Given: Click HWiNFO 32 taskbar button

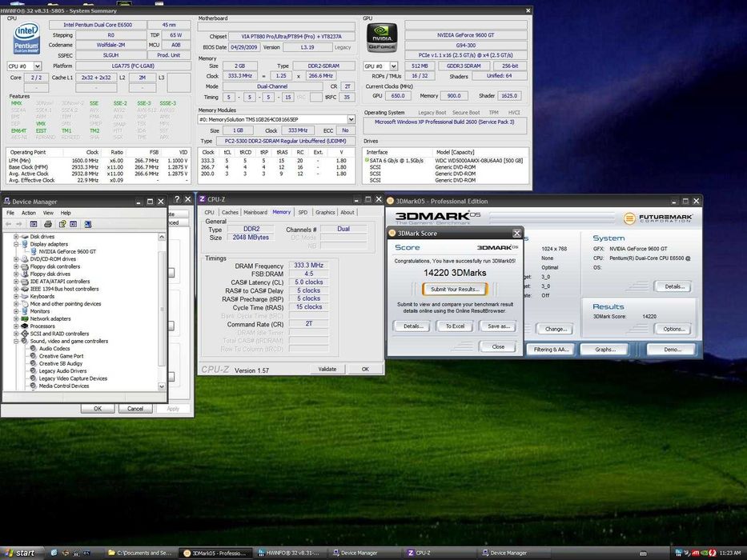Looking at the screenshot, I should (290, 553).
